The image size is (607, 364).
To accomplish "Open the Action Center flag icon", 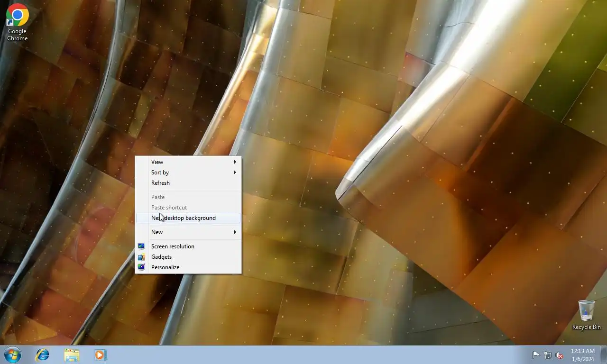I will coord(536,355).
